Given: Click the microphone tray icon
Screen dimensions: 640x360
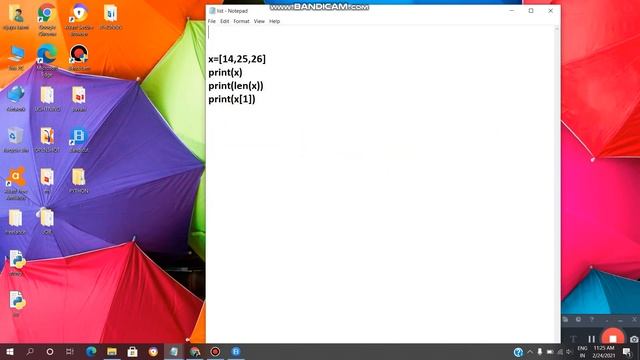Looking at the screenshot, I should [540, 352].
